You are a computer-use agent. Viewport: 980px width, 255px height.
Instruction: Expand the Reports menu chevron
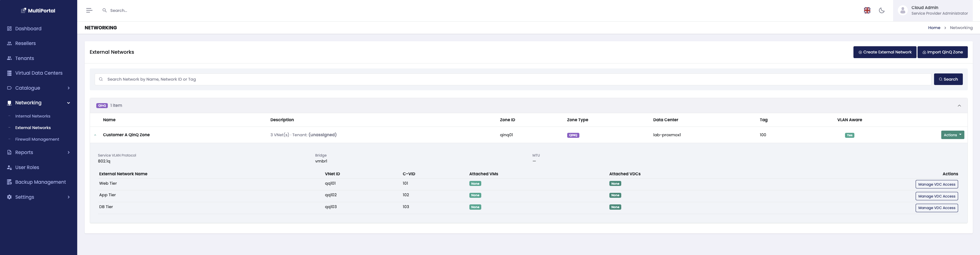(68, 152)
